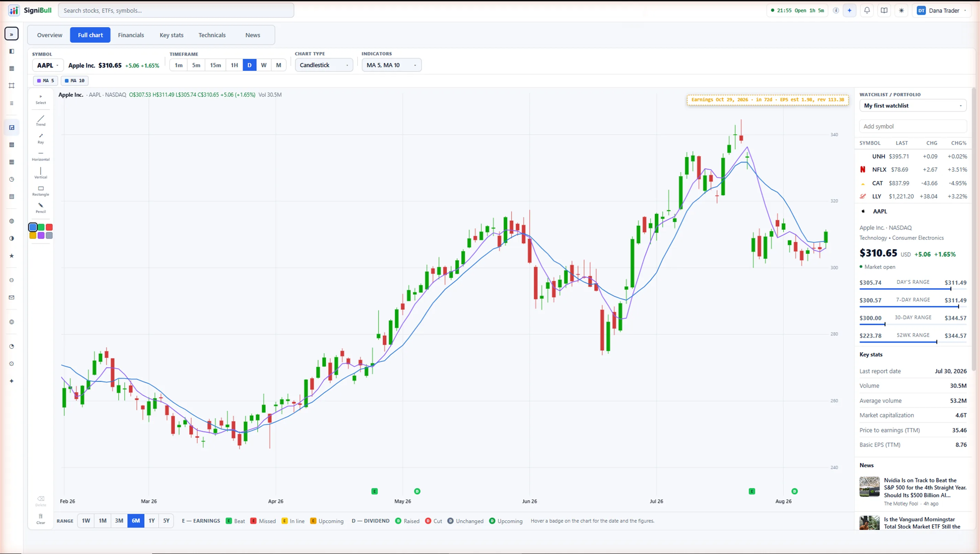The height and width of the screenshot is (554, 980).
Task: Click the green dividend D badge near May 26
Action: coord(417,491)
